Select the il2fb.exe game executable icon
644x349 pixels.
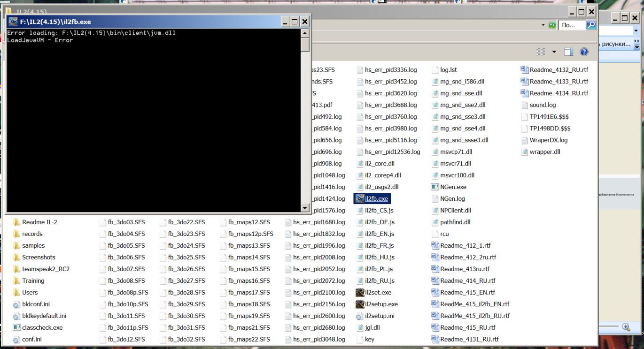360,199
